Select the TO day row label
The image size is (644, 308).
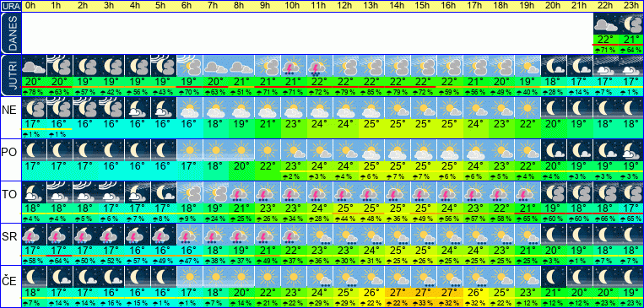[x=11, y=194]
